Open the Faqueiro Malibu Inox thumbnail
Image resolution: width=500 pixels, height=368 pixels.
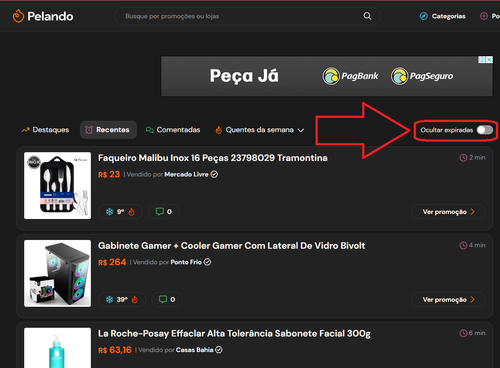tap(57, 185)
